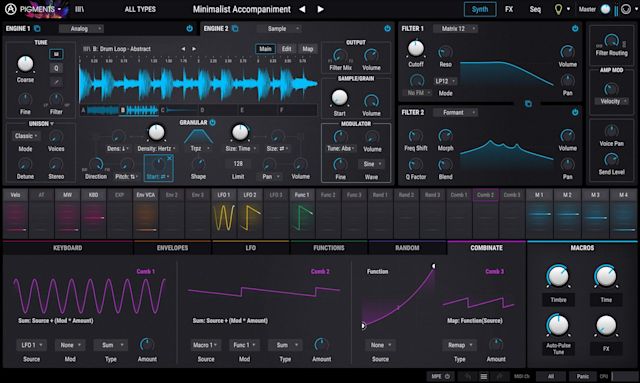
Task: Click the ALL TYPES preset filter
Action: (x=140, y=9)
